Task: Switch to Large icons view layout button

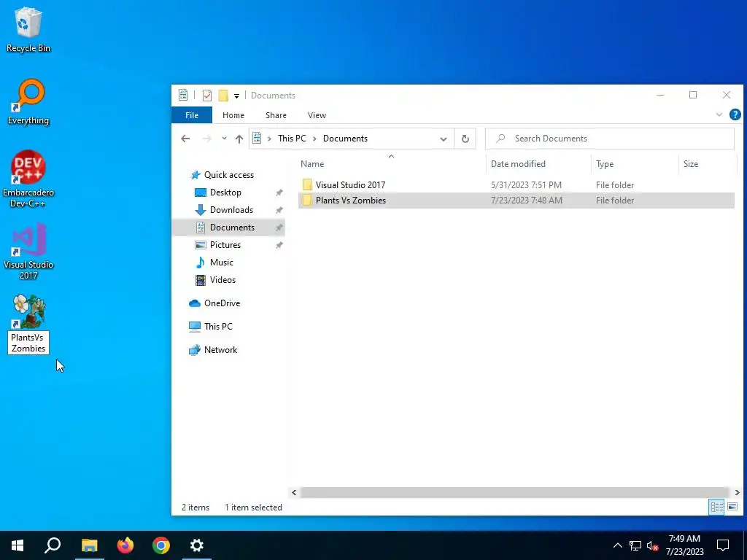Action: 732,507
